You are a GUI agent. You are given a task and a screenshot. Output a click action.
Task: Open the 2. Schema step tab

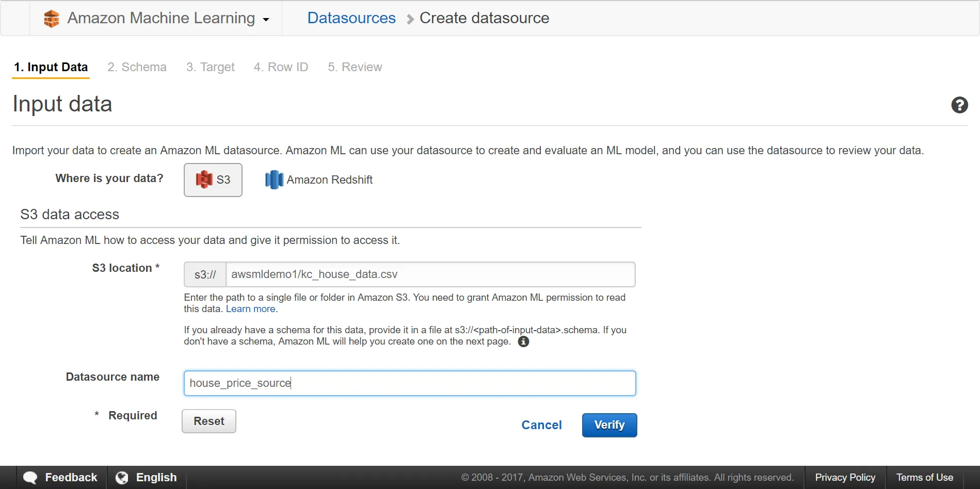(137, 67)
